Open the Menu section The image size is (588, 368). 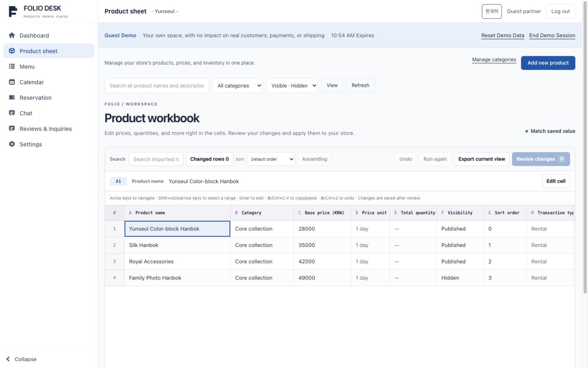49,66
